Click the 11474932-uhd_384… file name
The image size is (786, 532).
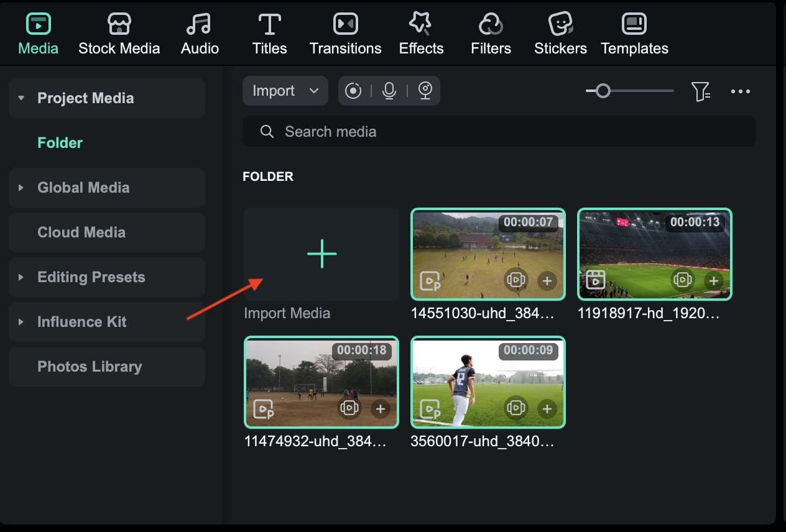point(316,442)
